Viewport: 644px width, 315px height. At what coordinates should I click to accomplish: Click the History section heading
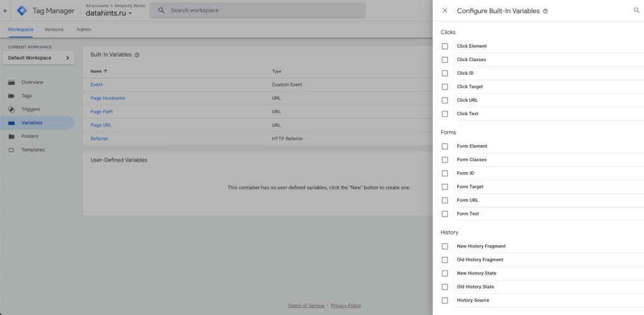tap(449, 233)
